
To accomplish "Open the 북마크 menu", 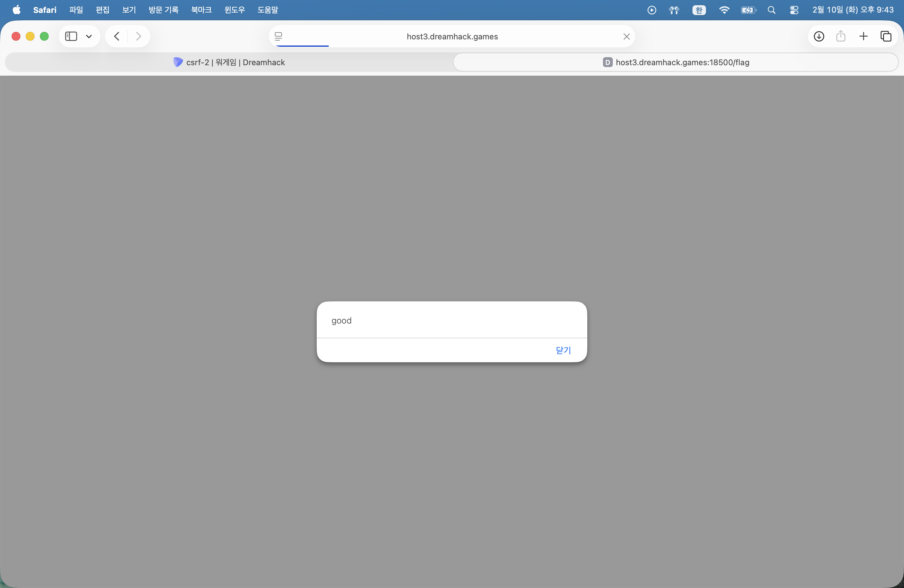I will [x=201, y=10].
